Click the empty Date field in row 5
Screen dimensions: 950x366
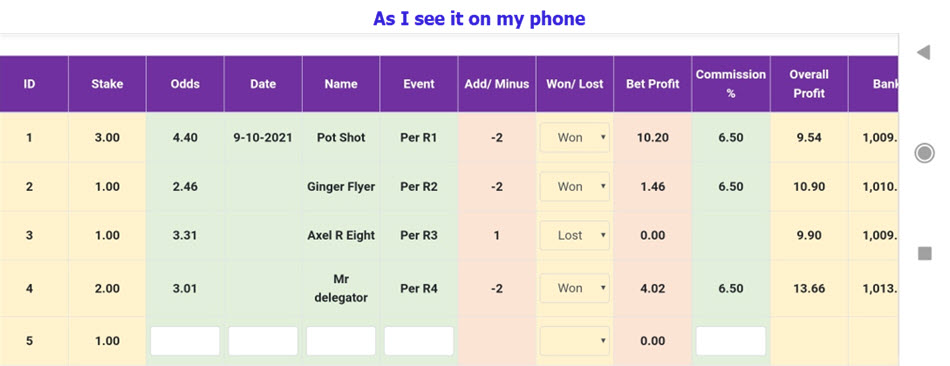(263, 341)
